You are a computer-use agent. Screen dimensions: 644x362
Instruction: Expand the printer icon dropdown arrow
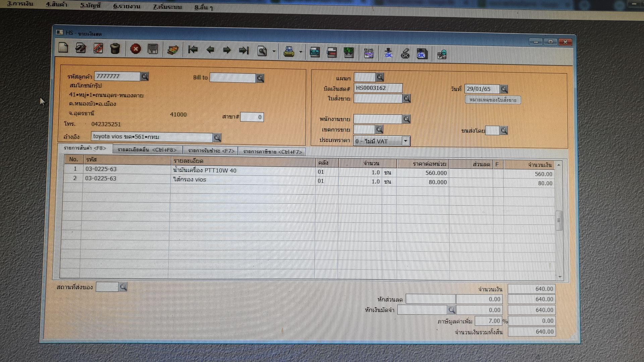tap(301, 52)
